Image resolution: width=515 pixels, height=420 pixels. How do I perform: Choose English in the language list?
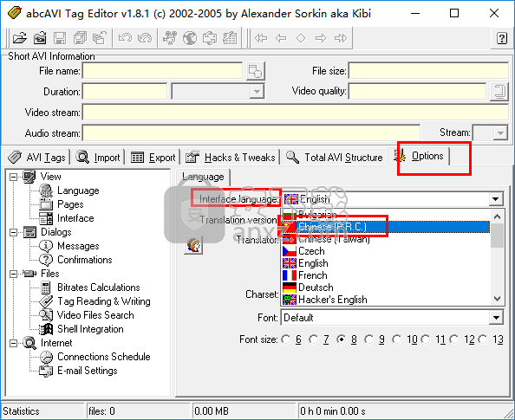click(386, 263)
